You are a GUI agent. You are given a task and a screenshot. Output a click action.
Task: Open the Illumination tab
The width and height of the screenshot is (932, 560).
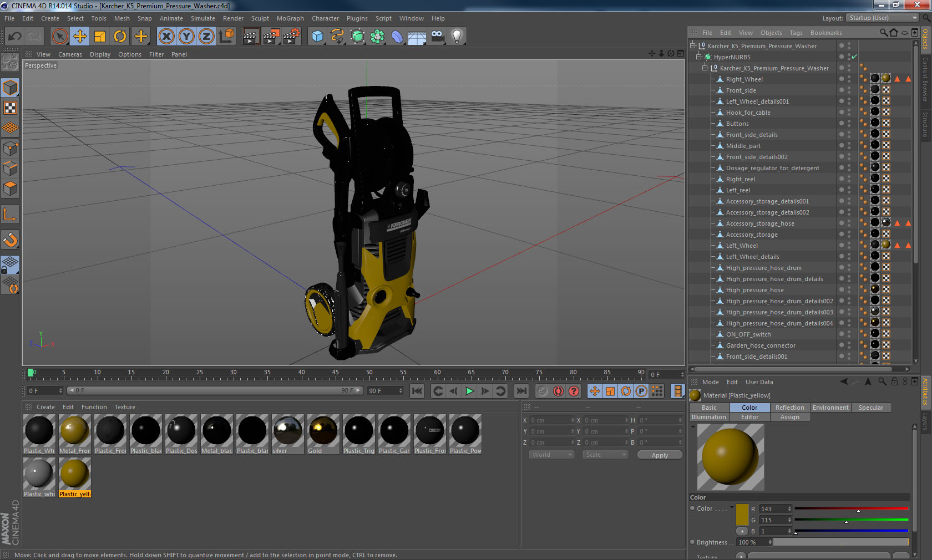pyautogui.click(x=708, y=417)
